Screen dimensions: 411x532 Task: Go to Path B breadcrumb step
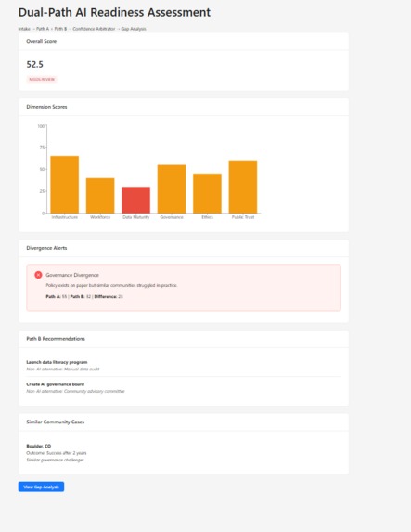[60, 29]
